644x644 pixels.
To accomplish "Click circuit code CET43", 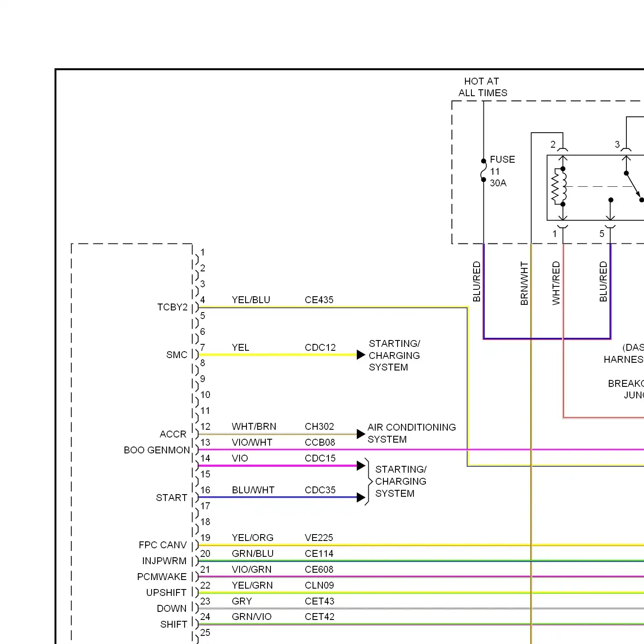I will tap(319, 601).
